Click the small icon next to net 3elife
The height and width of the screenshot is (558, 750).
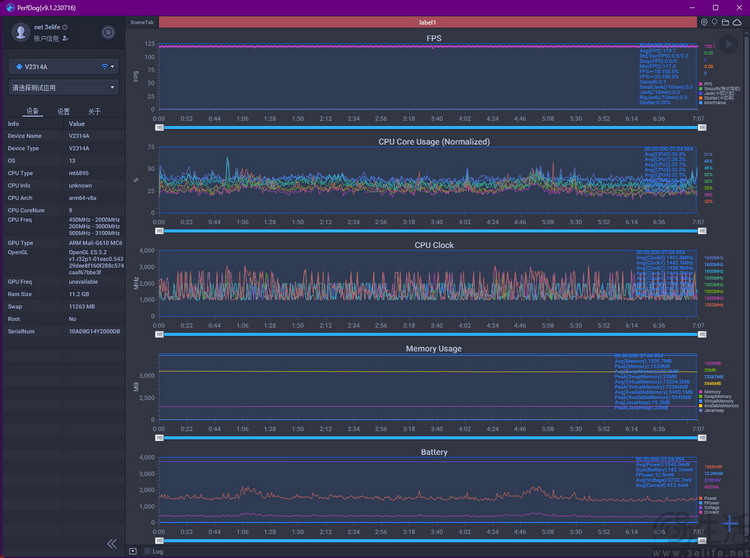click(65, 27)
